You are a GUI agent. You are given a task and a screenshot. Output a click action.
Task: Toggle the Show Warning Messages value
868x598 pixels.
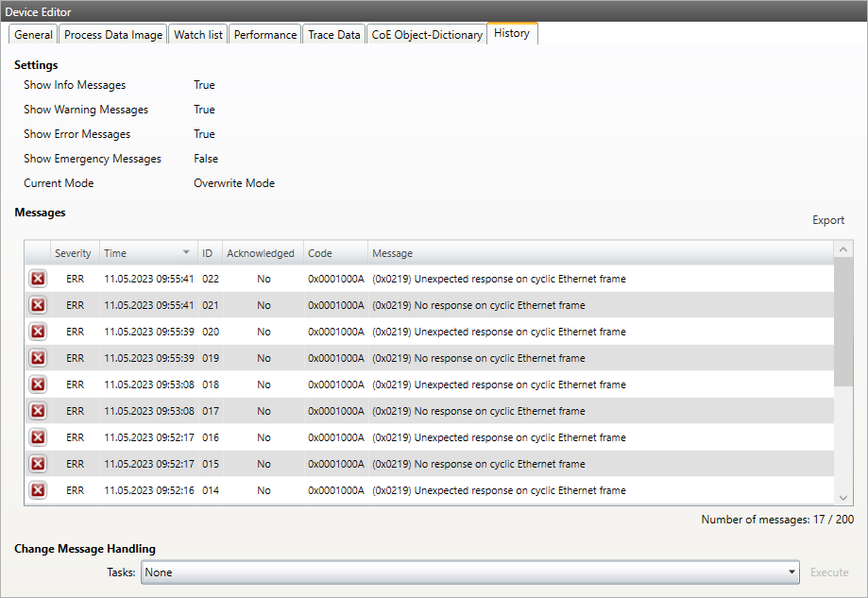204,110
